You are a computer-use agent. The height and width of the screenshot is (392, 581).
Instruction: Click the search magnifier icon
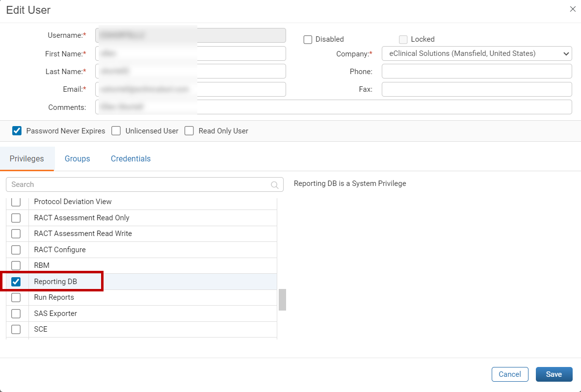pos(275,185)
